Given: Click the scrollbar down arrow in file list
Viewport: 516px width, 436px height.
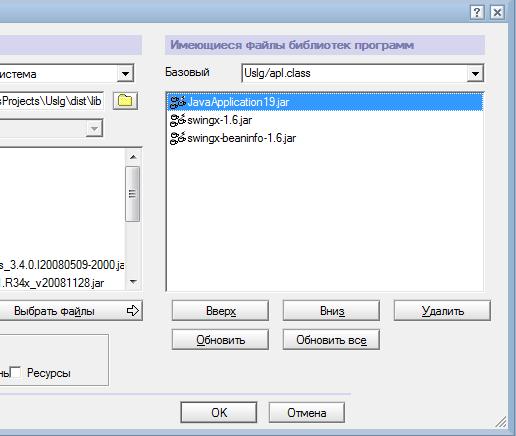Looking at the screenshot, I should pyautogui.click(x=133, y=282).
